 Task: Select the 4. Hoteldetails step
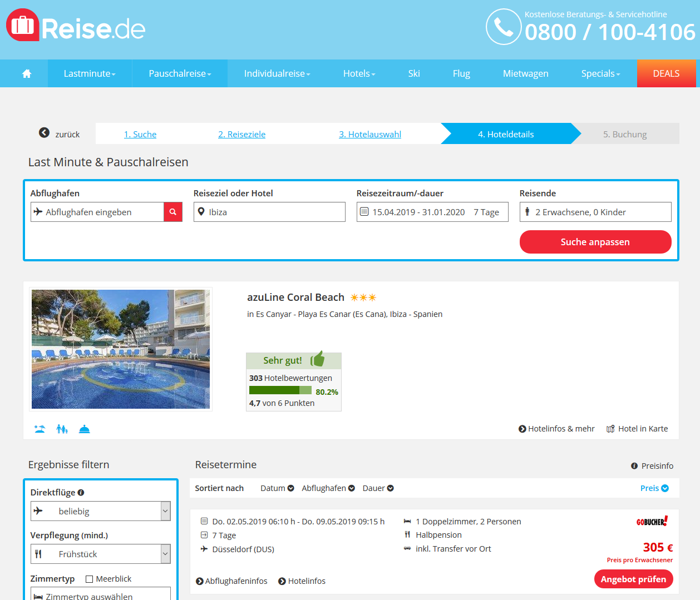click(506, 134)
